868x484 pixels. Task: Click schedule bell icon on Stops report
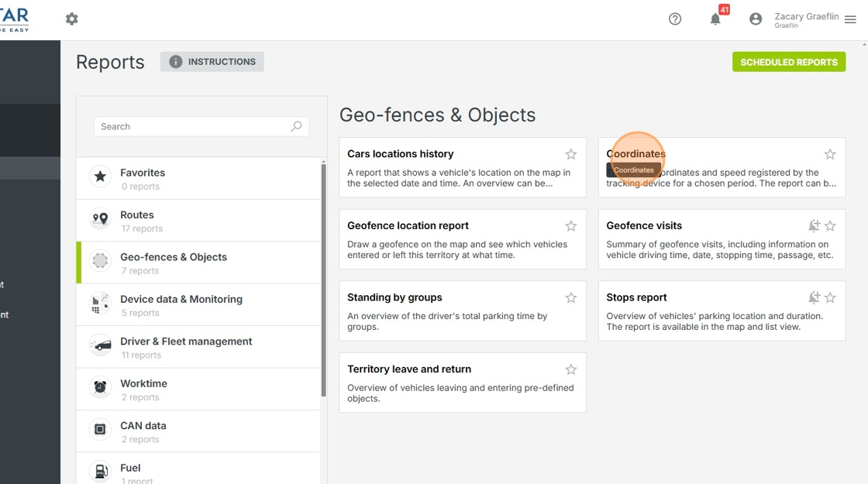[x=814, y=297]
